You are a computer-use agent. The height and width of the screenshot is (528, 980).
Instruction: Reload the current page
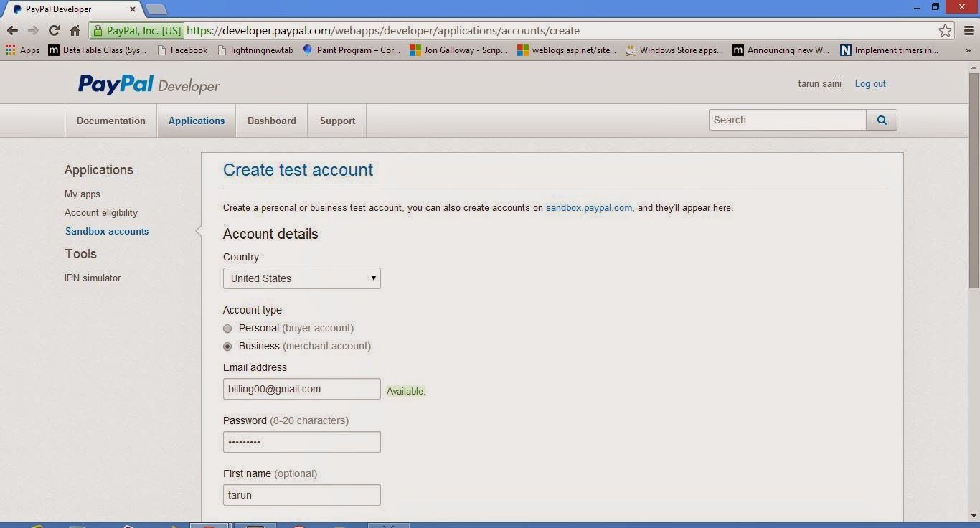(x=54, y=31)
